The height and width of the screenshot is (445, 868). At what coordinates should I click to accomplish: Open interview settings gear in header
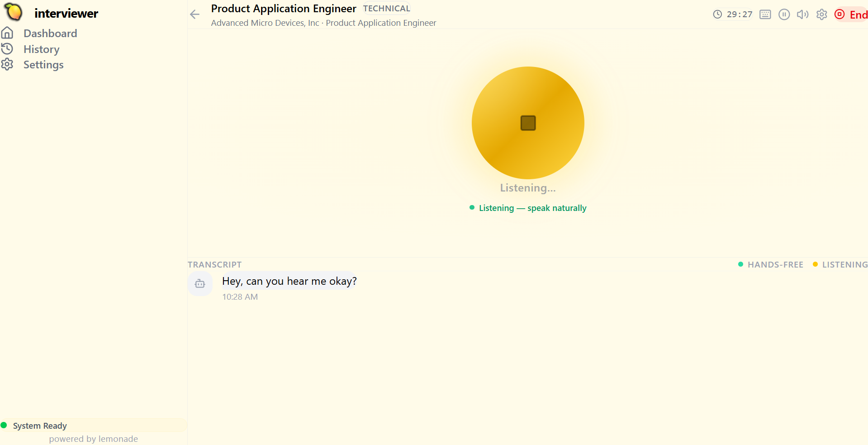822,14
